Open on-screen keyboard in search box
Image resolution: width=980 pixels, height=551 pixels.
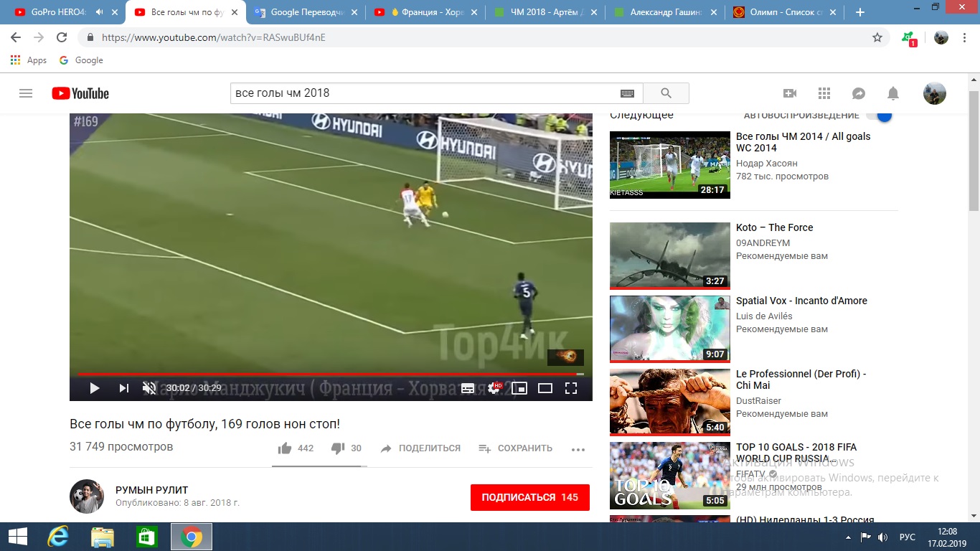[x=627, y=93]
